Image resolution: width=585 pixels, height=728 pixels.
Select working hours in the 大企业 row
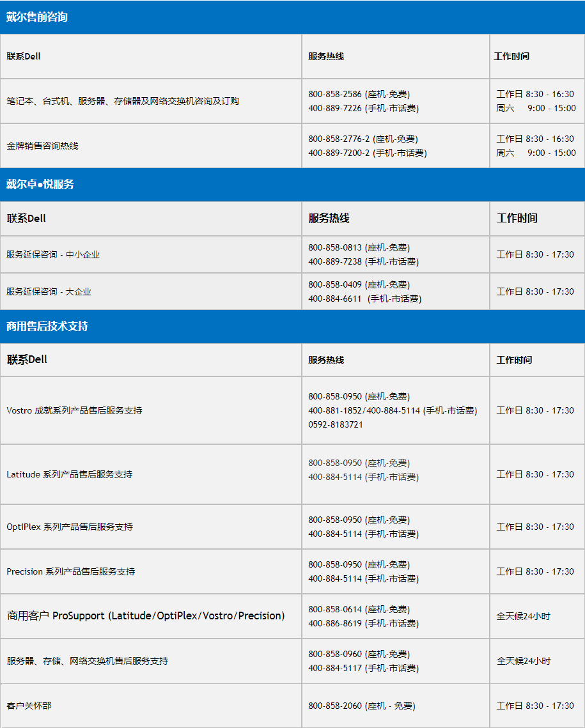point(535,291)
